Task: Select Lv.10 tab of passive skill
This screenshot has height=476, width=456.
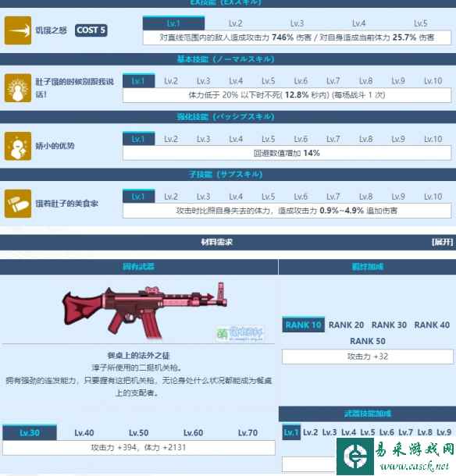Action: (433, 139)
